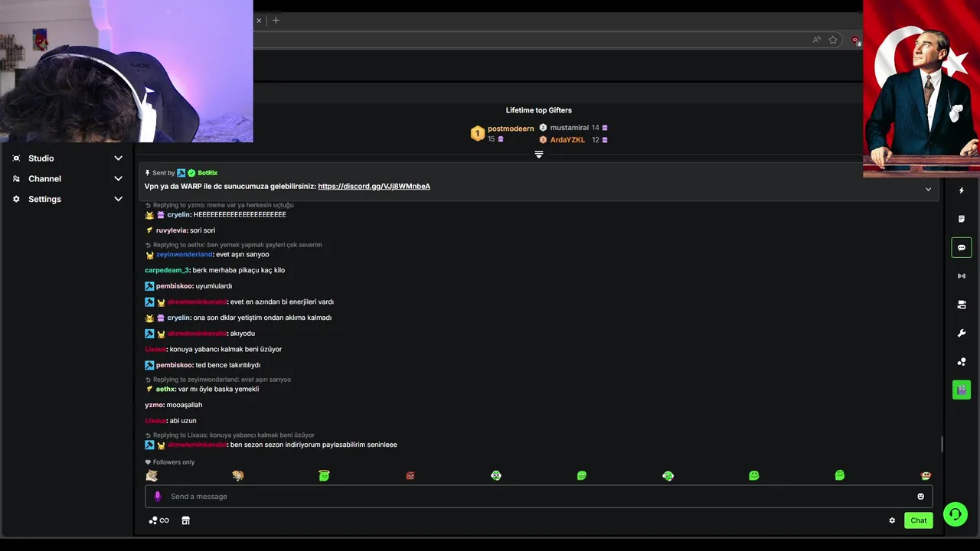Click username yzmo in mooaşallah message
The image size is (980, 551).
point(154,405)
